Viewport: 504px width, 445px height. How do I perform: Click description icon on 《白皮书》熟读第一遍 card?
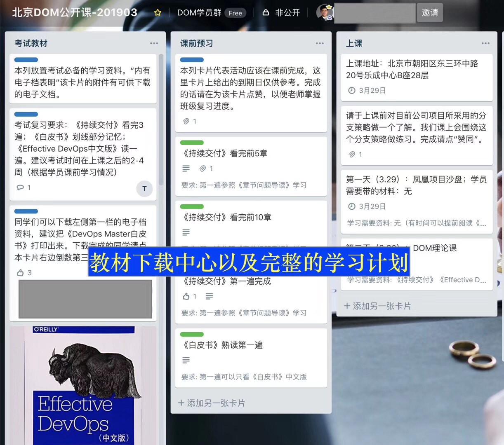186,360
